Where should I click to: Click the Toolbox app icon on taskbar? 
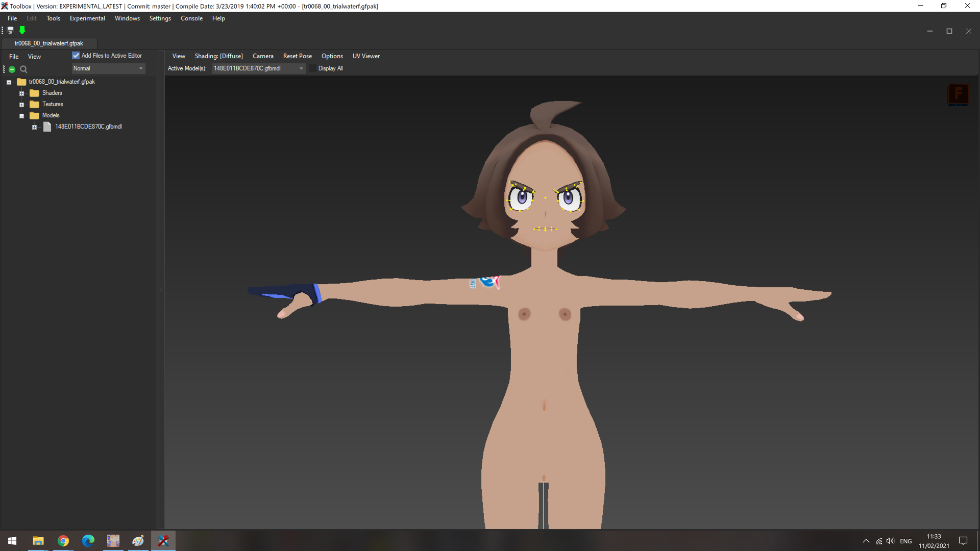pyautogui.click(x=163, y=541)
